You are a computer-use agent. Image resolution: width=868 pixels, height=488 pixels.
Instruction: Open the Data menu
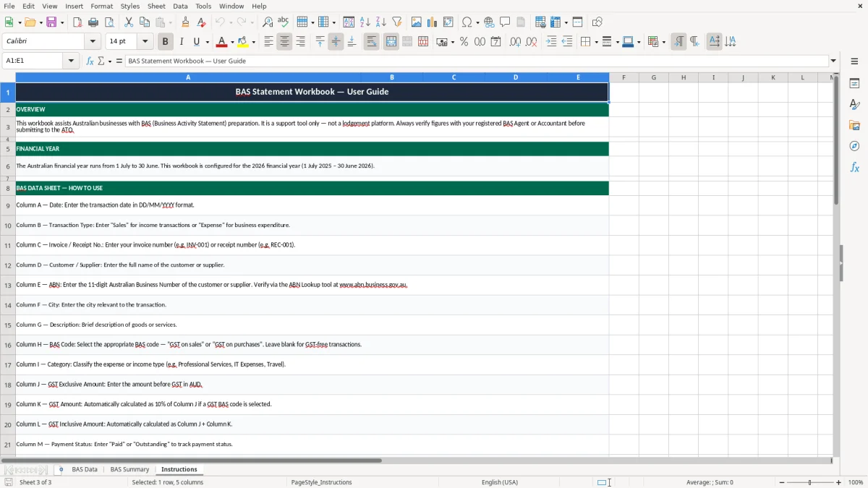[x=180, y=6]
